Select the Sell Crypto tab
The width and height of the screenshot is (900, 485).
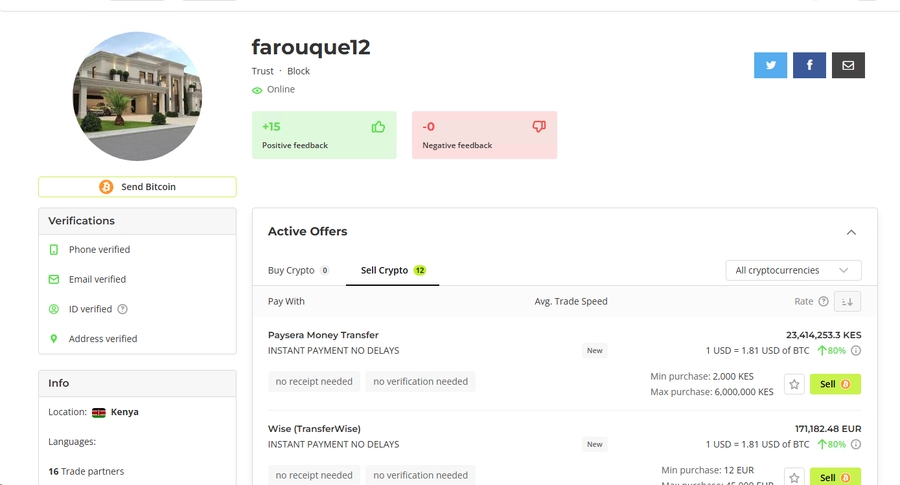[x=392, y=270]
